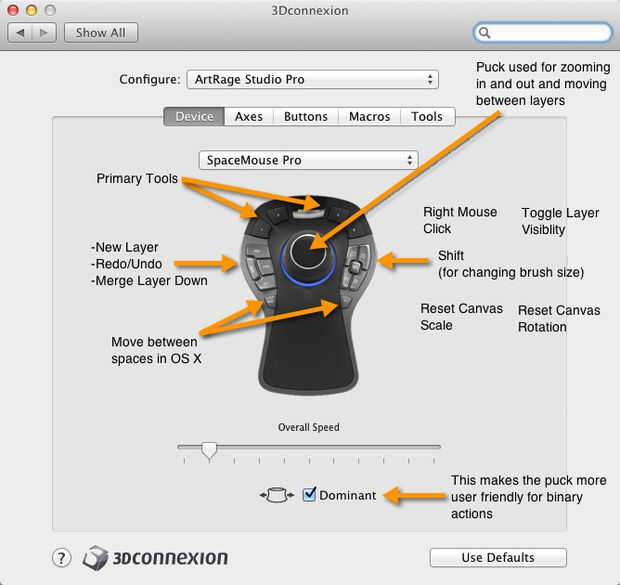Select the Tools tab
Viewport: 620px width, 585px height.
(427, 117)
